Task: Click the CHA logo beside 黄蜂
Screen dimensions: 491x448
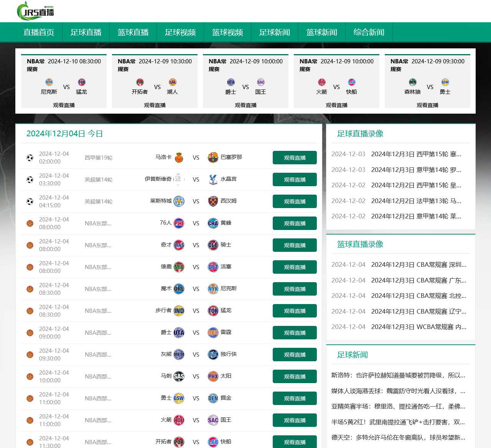Action: pyautogui.click(x=213, y=223)
